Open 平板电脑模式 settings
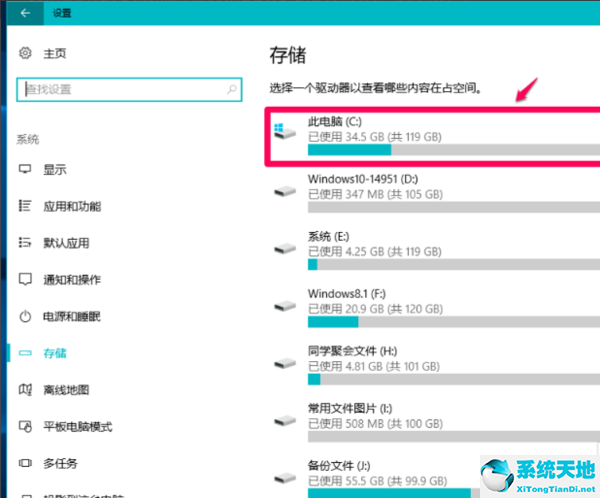 coord(78,426)
